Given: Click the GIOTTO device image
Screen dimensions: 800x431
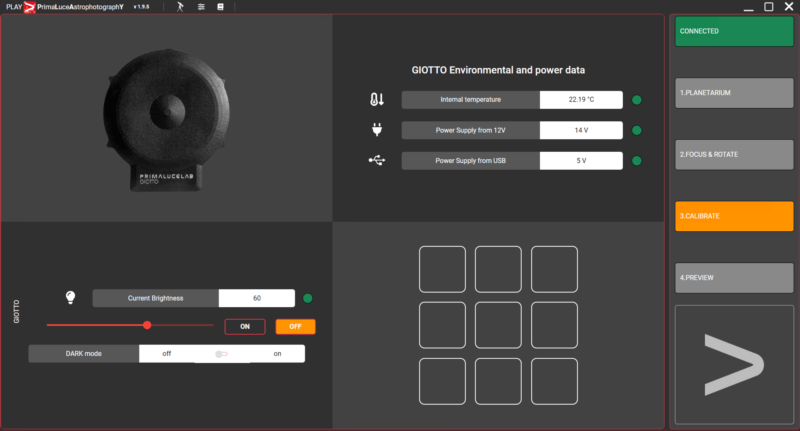Looking at the screenshot, I should point(166,120).
